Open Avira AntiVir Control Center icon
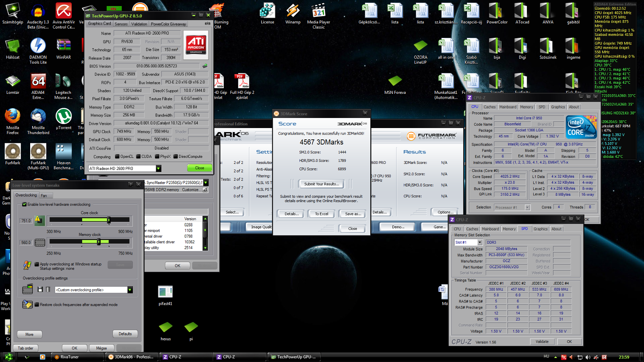 point(64,16)
